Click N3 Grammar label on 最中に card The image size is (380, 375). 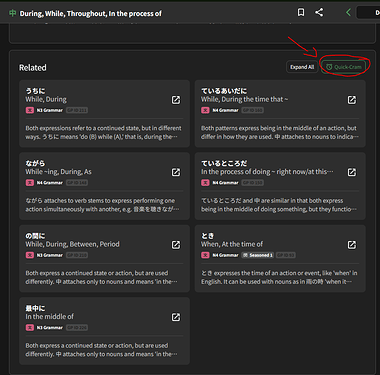50,328
